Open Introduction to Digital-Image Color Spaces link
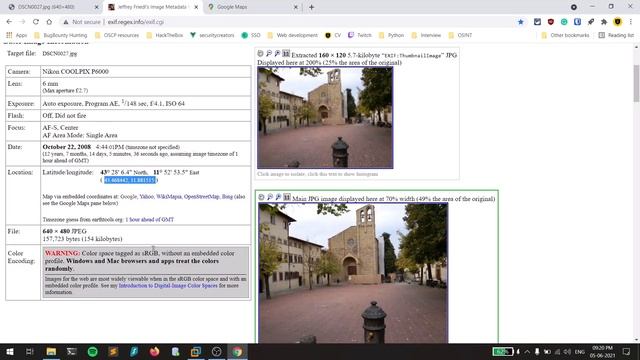This screenshot has width=640, height=360. pyautogui.click(x=168, y=286)
